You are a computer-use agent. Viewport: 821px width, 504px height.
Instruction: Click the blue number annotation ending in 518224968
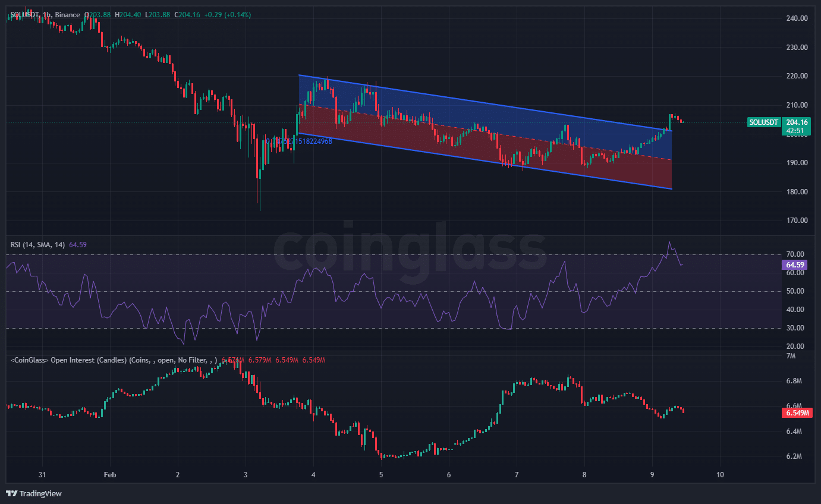pos(299,141)
